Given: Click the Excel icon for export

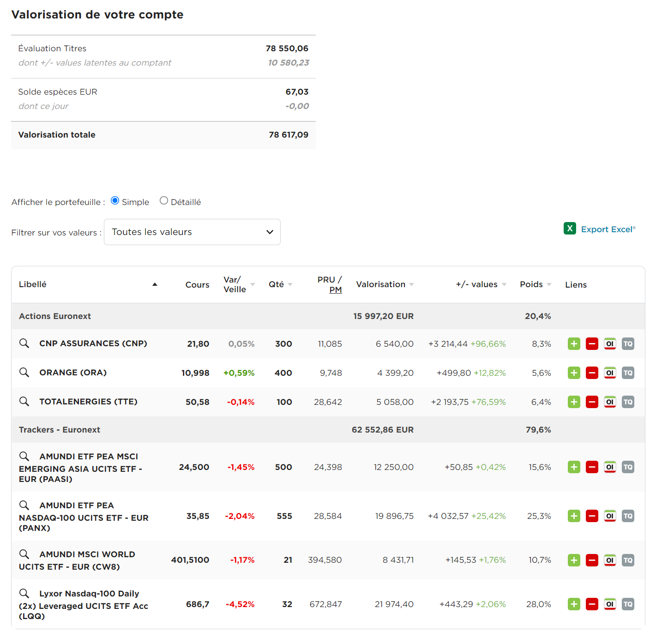Looking at the screenshot, I should (x=570, y=229).
